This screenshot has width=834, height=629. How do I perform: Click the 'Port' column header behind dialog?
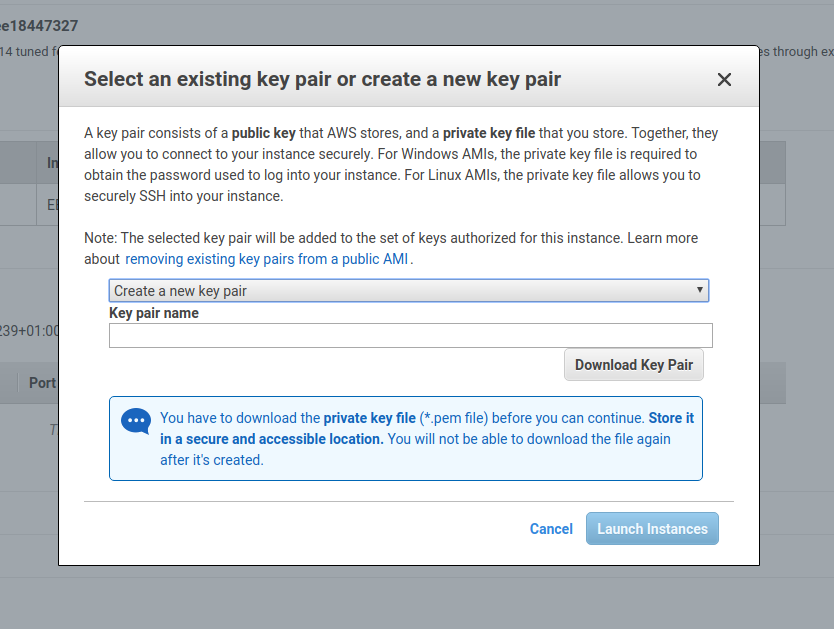(x=42, y=383)
